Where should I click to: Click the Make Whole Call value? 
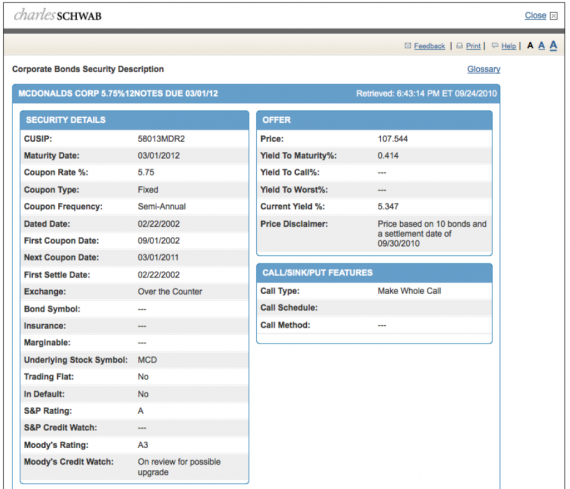pos(409,291)
